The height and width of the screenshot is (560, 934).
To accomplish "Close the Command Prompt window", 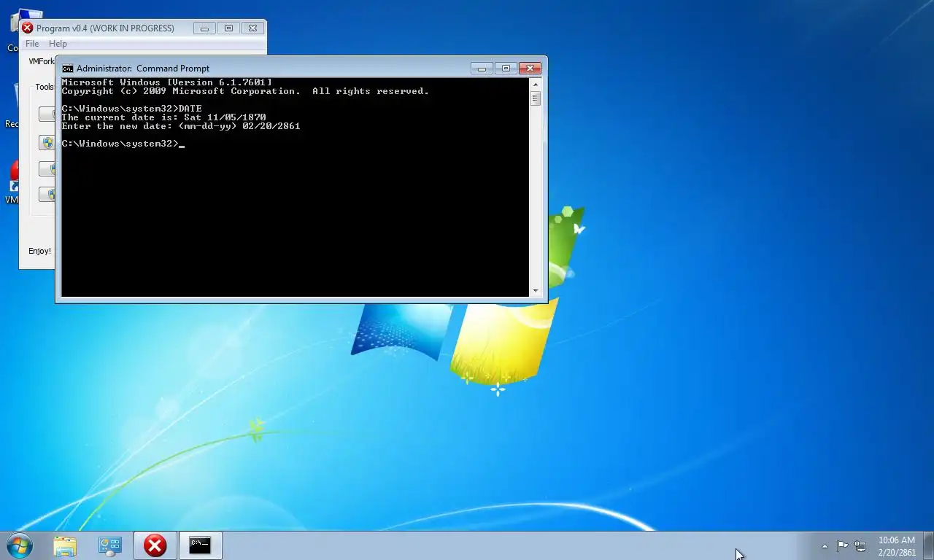I will [530, 69].
